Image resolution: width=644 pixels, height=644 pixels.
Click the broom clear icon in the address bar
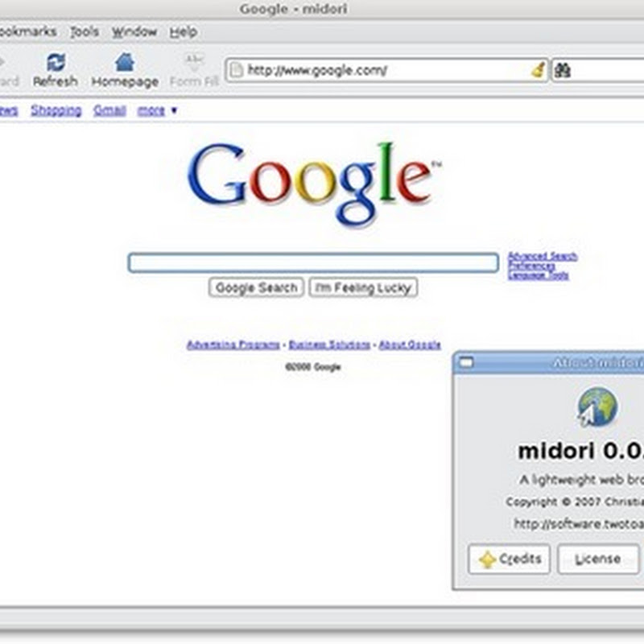pyautogui.click(x=538, y=70)
